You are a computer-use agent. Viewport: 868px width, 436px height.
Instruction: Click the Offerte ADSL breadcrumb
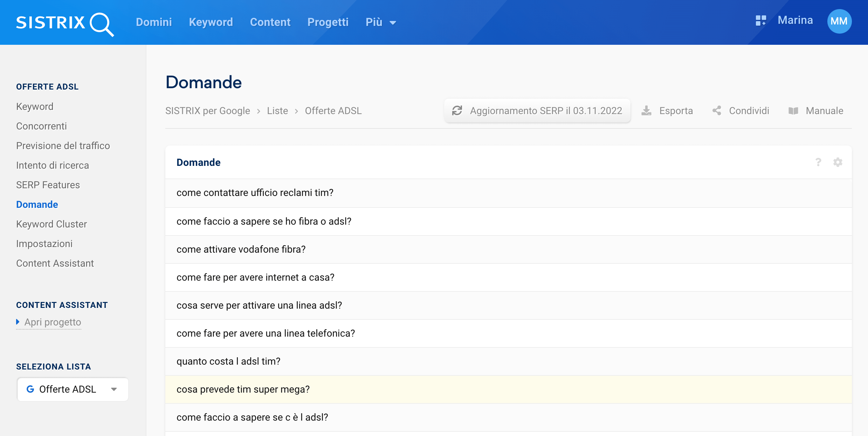point(333,111)
